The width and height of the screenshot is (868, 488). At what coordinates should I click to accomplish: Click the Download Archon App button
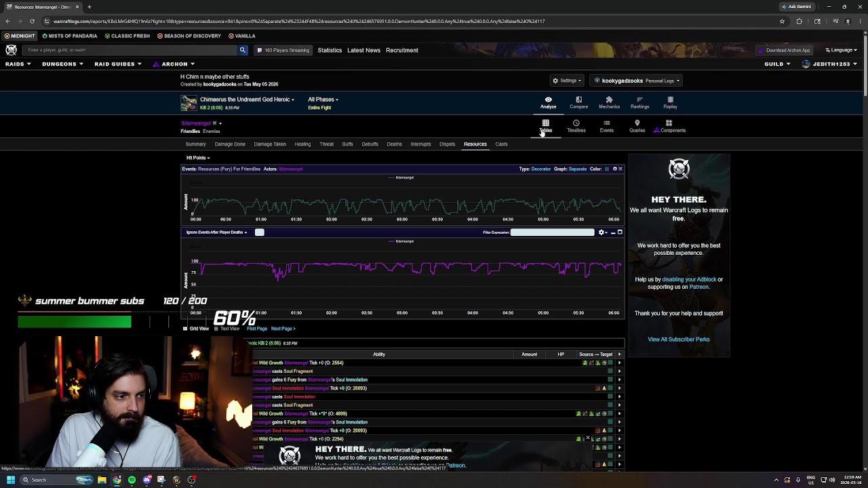coord(784,50)
